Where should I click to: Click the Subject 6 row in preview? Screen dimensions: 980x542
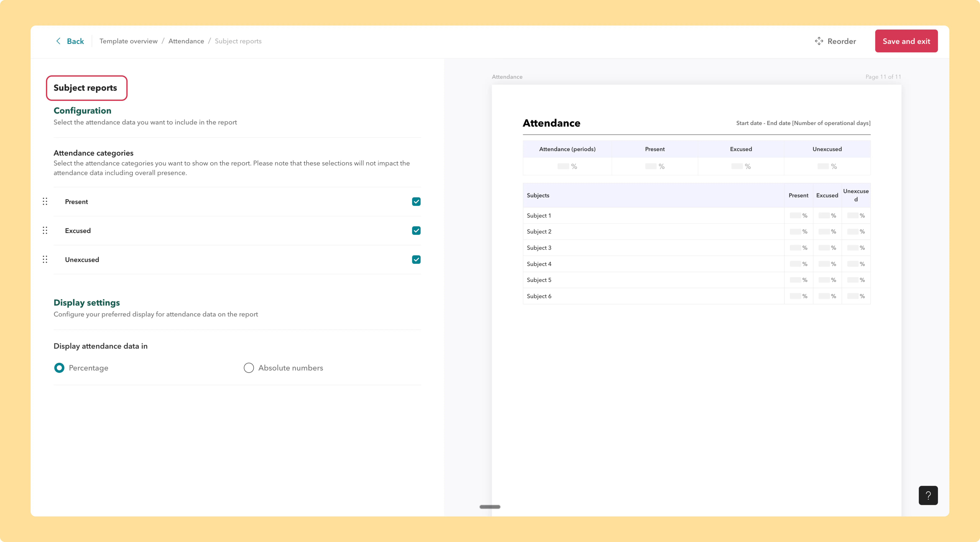tap(697, 296)
